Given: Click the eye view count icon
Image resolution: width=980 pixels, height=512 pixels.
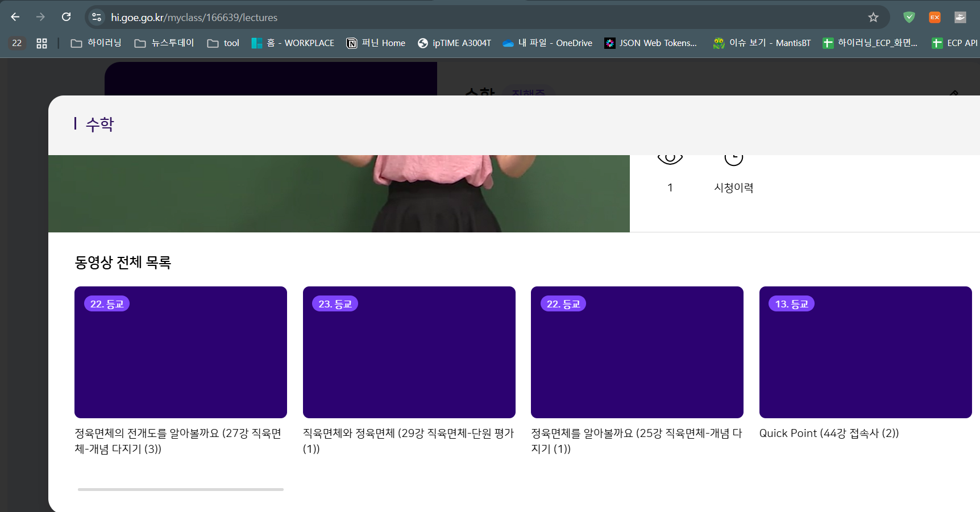Looking at the screenshot, I should pos(670,159).
